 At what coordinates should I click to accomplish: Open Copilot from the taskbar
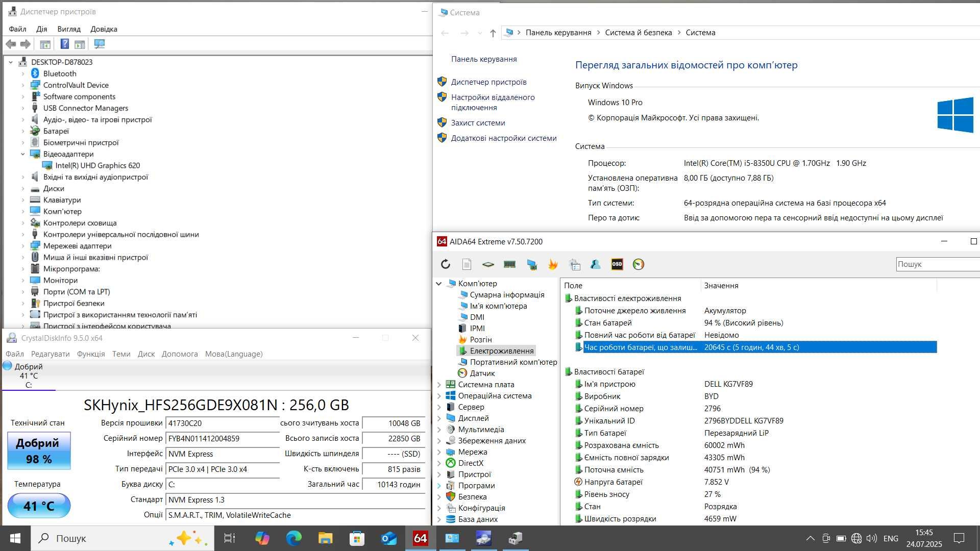[262, 538]
